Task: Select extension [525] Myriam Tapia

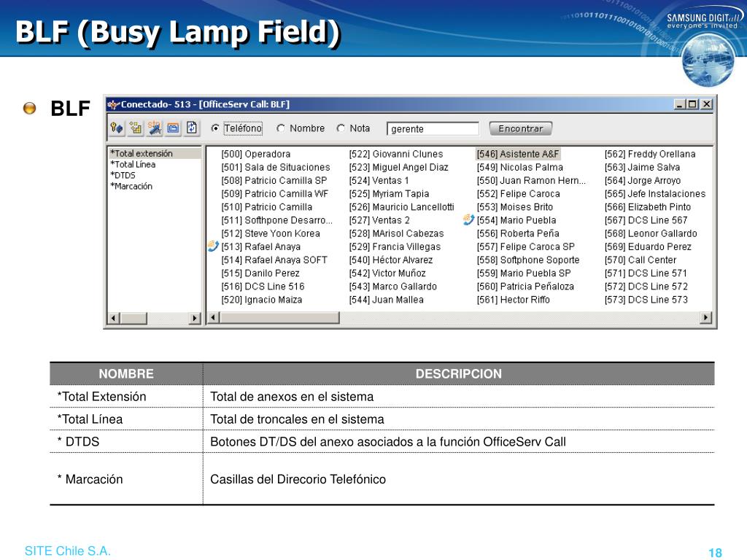Action: pyautogui.click(x=390, y=194)
